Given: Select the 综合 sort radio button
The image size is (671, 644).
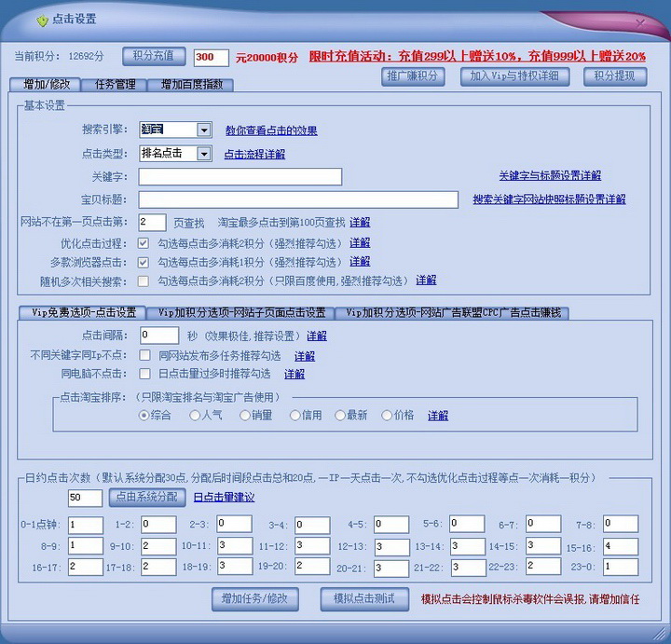Looking at the screenshot, I should 144,415.
